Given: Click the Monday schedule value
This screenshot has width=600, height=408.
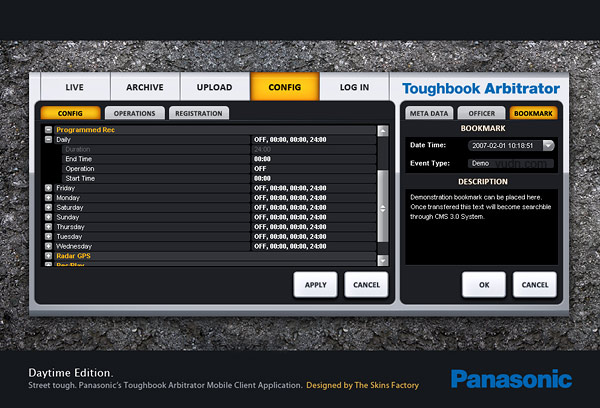Looking at the screenshot, I should pyautogui.click(x=290, y=198).
